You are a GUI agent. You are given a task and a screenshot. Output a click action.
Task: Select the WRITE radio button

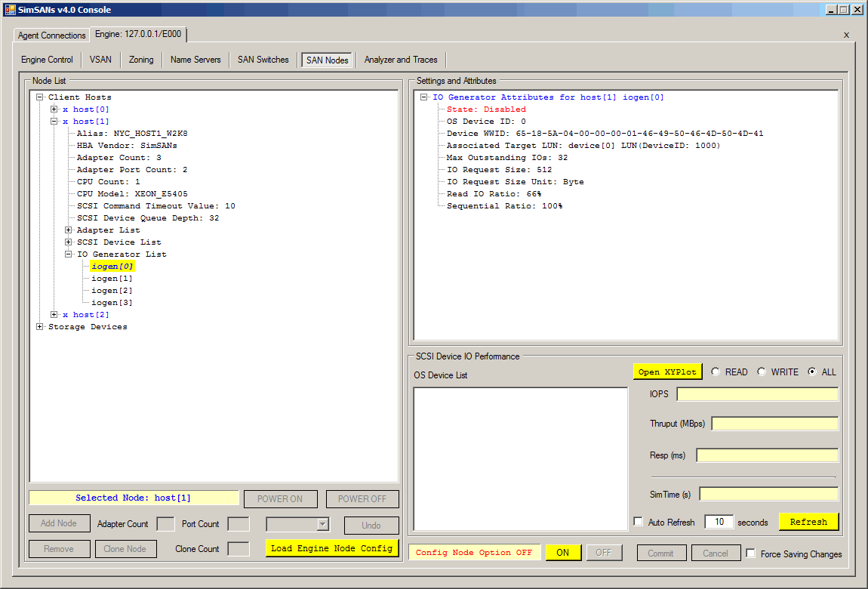tap(762, 372)
